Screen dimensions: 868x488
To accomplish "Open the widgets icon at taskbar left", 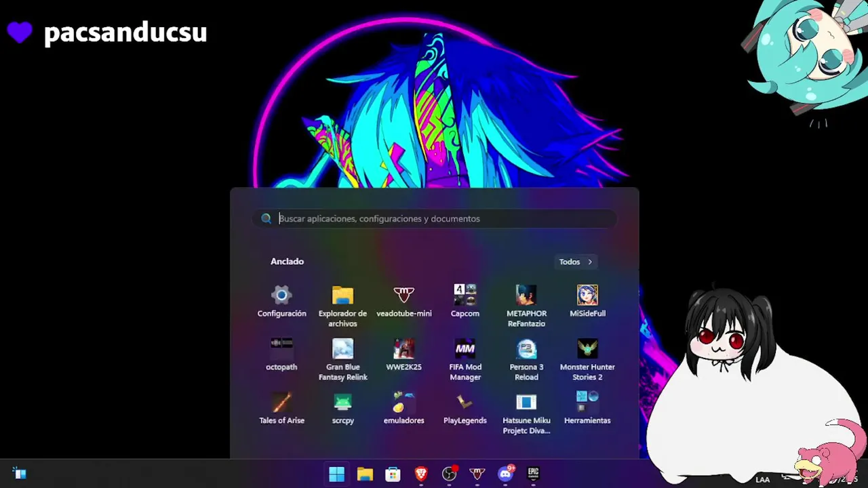I will [19, 474].
